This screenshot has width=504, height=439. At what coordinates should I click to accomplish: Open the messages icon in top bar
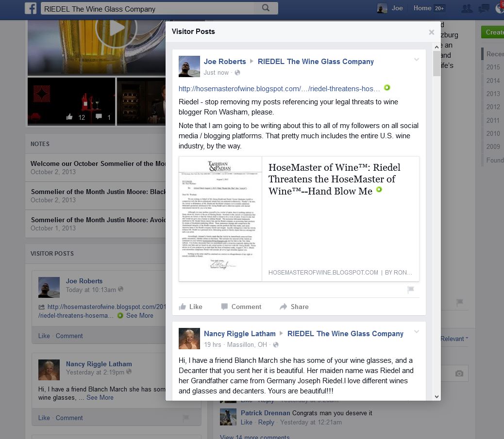[x=484, y=9]
